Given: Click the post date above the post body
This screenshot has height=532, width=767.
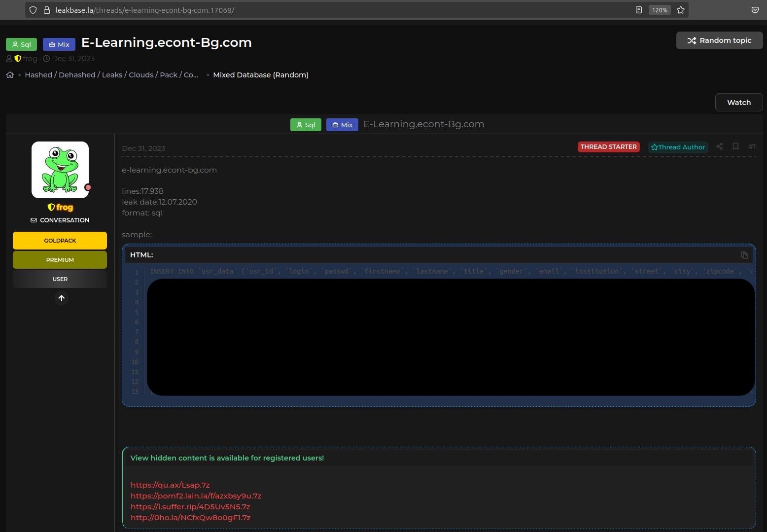Looking at the screenshot, I should coord(143,148).
